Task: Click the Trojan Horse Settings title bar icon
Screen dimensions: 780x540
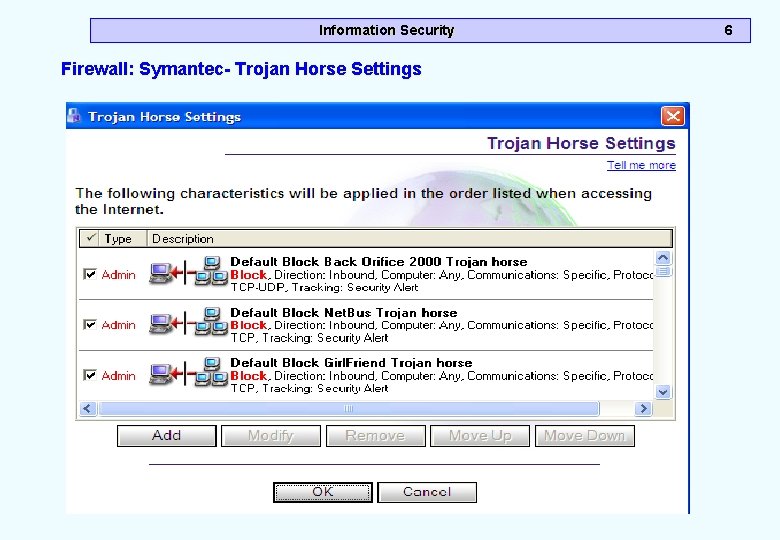Action: pyautogui.click(x=74, y=115)
